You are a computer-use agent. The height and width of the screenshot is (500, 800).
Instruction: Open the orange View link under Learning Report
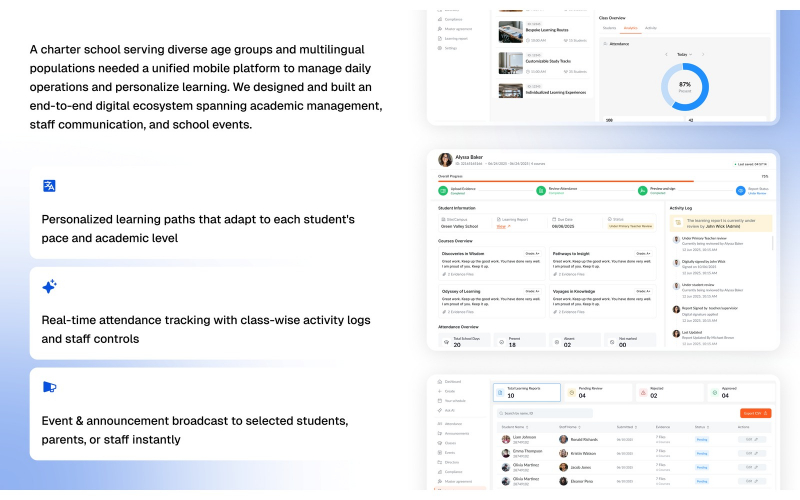click(x=503, y=226)
